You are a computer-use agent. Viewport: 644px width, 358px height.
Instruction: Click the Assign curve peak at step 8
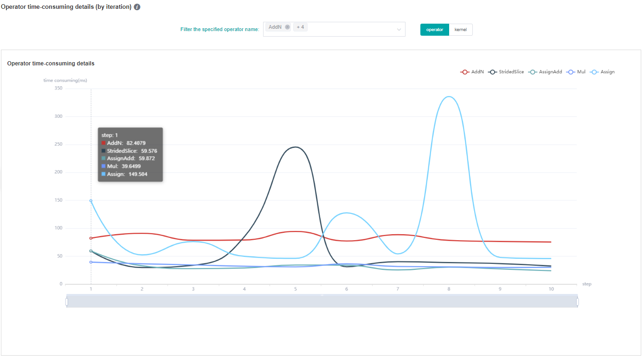(x=449, y=96)
